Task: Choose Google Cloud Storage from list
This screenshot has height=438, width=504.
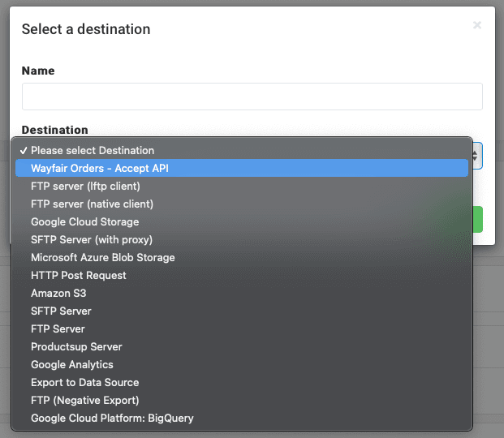Action: 85,221
